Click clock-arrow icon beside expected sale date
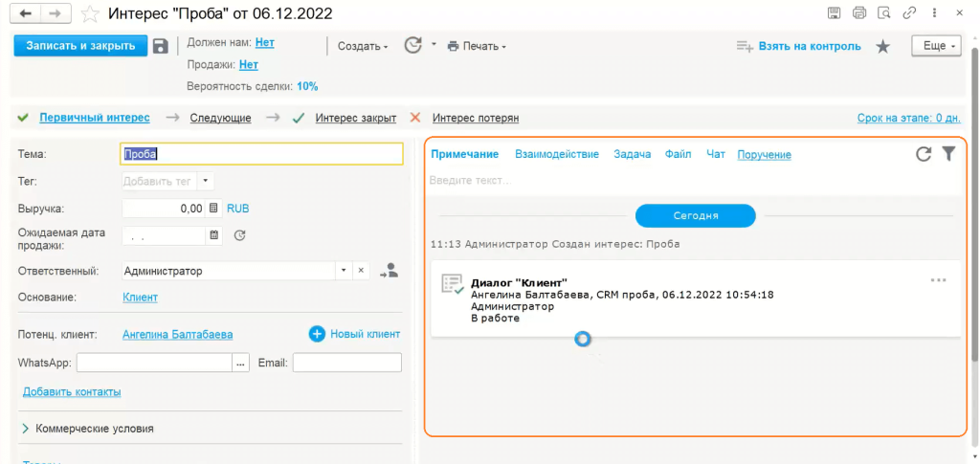 239,235
